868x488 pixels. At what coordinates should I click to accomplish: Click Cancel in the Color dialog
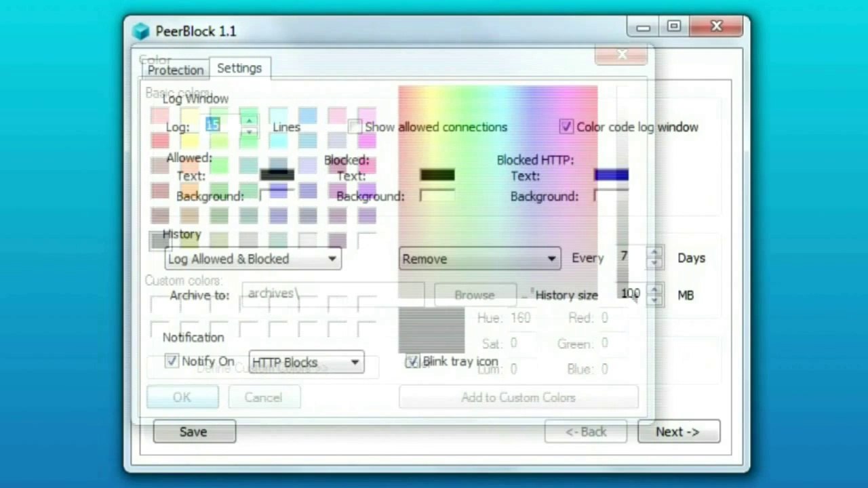(x=263, y=397)
